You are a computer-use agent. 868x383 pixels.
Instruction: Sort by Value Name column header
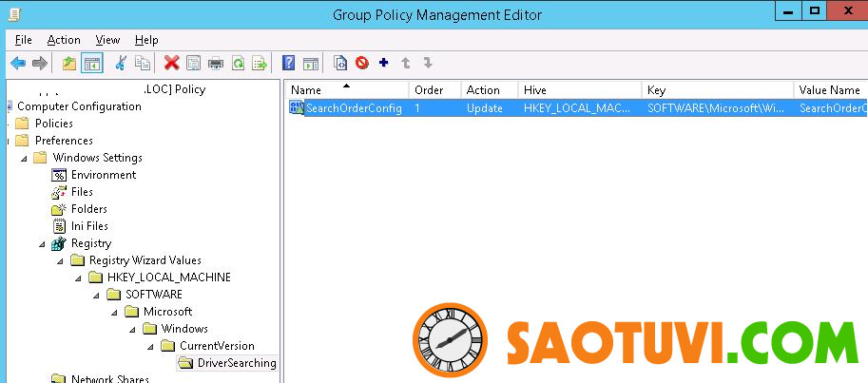click(830, 89)
